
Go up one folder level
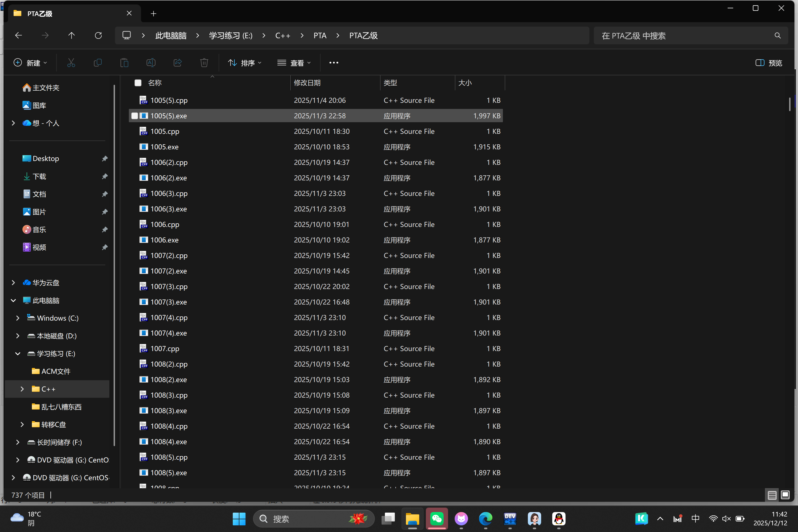click(x=71, y=36)
